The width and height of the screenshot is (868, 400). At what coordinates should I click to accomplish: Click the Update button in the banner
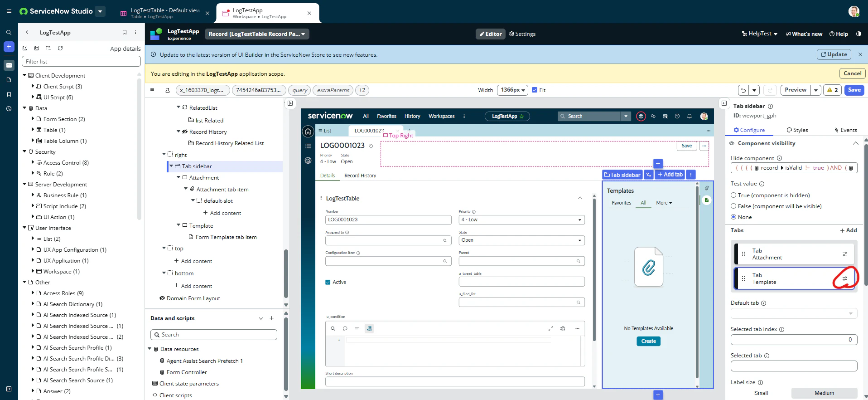coord(834,54)
